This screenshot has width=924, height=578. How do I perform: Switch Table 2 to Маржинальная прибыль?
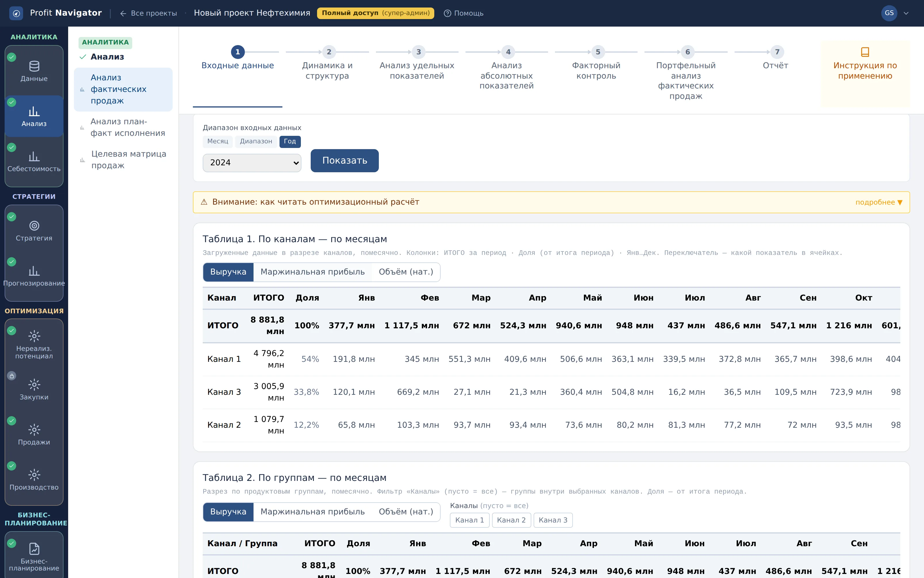(312, 512)
